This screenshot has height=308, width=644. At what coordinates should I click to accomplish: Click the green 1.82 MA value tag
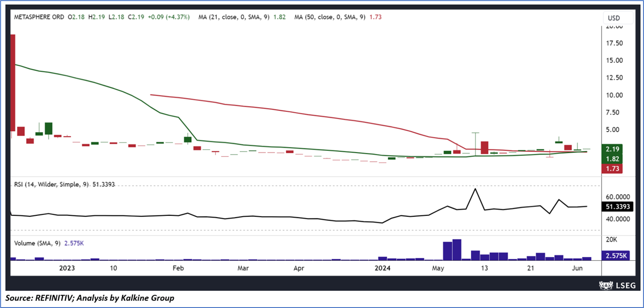(x=612, y=159)
